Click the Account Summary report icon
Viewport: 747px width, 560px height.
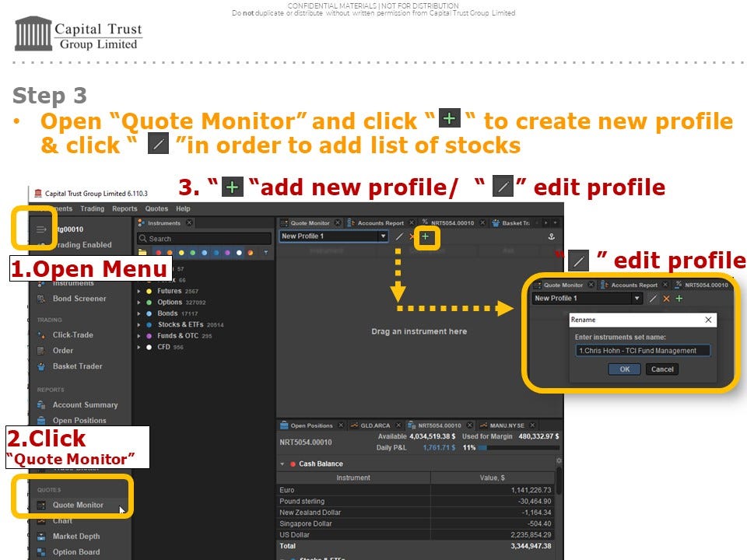click(41, 404)
